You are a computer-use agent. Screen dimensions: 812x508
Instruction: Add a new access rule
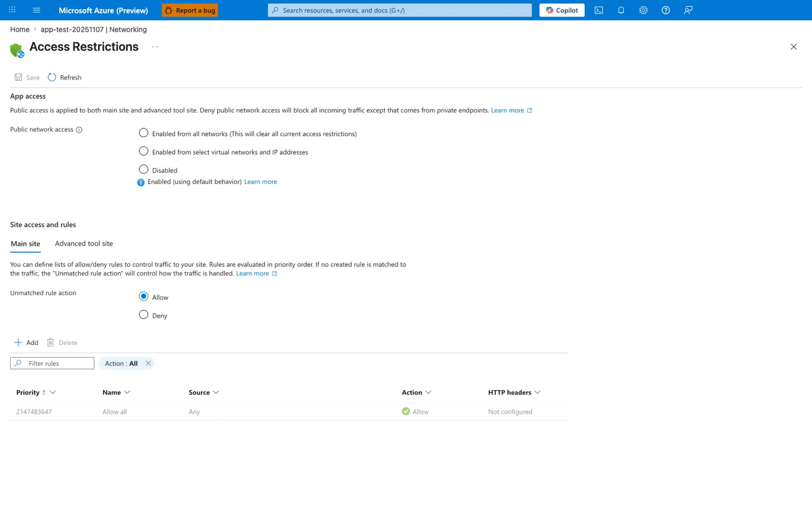point(26,343)
